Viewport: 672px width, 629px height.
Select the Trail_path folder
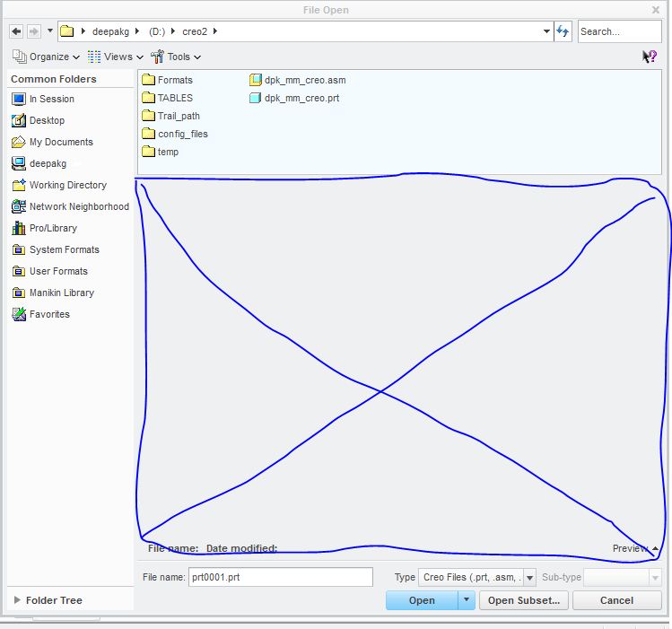pos(170,116)
